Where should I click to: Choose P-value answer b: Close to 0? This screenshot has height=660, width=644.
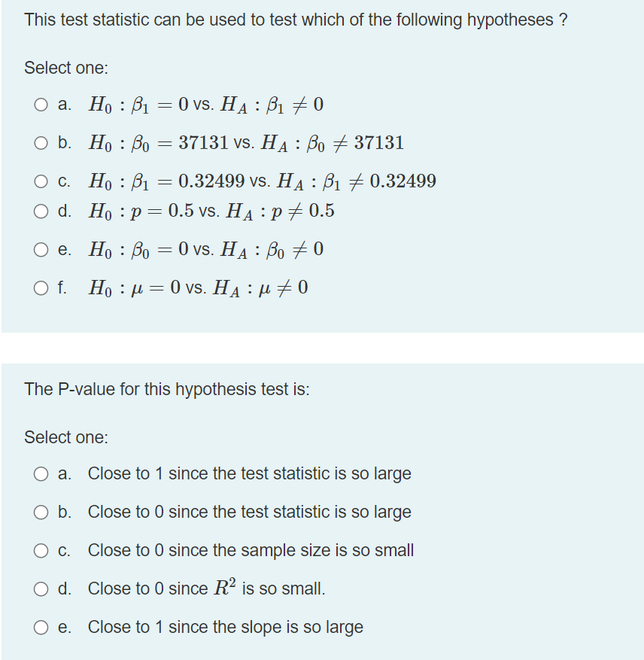click(x=40, y=512)
